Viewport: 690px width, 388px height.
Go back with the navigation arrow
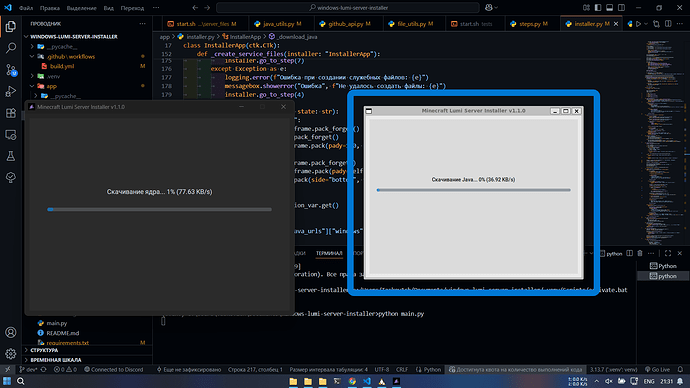pos(195,7)
